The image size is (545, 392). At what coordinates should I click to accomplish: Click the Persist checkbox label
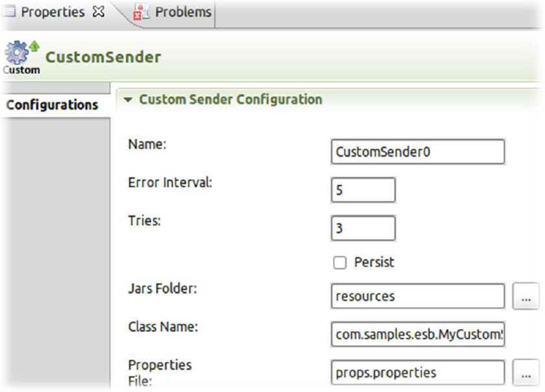374,263
